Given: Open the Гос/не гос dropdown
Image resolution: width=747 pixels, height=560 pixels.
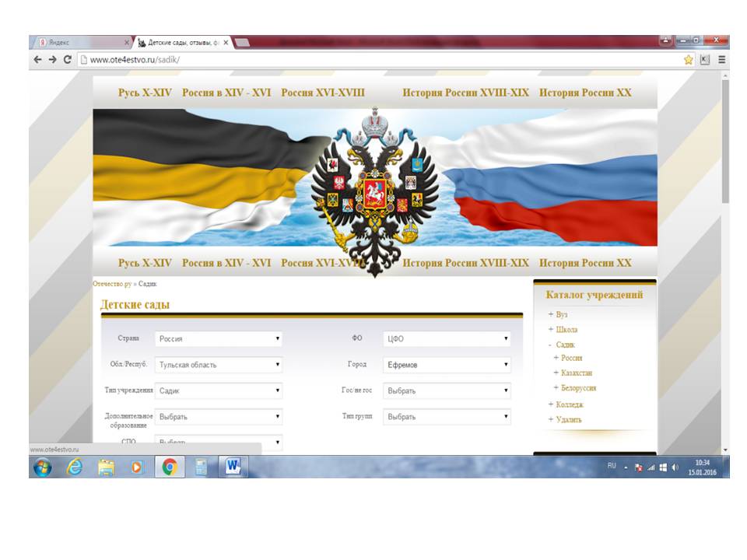Looking at the screenshot, I should click(x=447, y=390).
